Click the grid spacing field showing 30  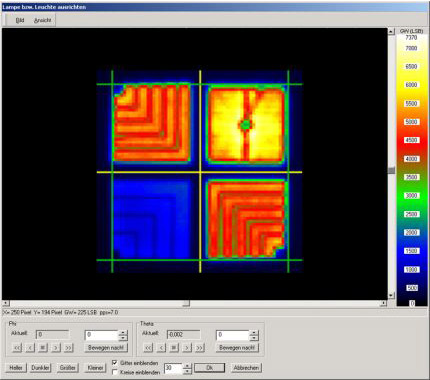(x=173, y=368)
